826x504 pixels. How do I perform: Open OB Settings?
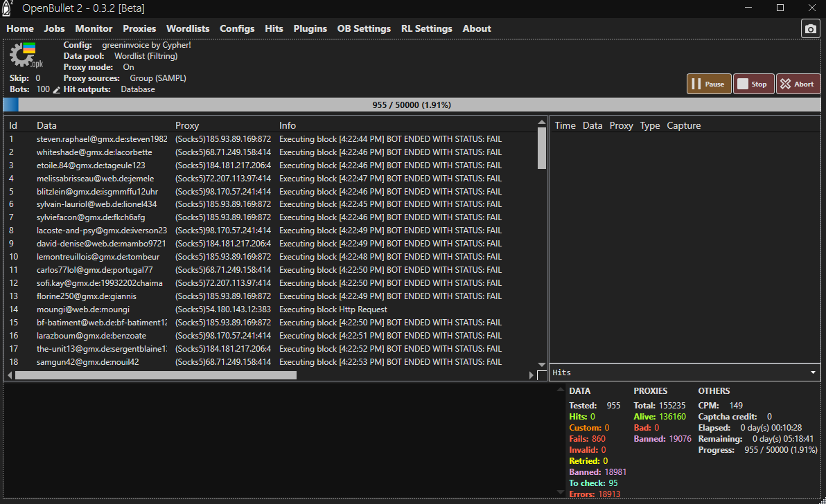(x=364, y=28)
